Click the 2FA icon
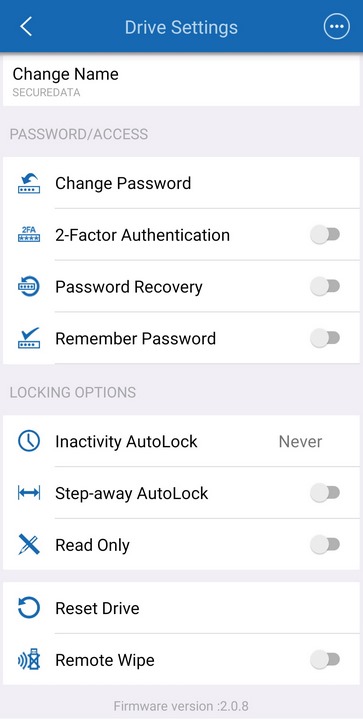The height and width of the screenshot is (720, 363). click(x=29, y=235)
